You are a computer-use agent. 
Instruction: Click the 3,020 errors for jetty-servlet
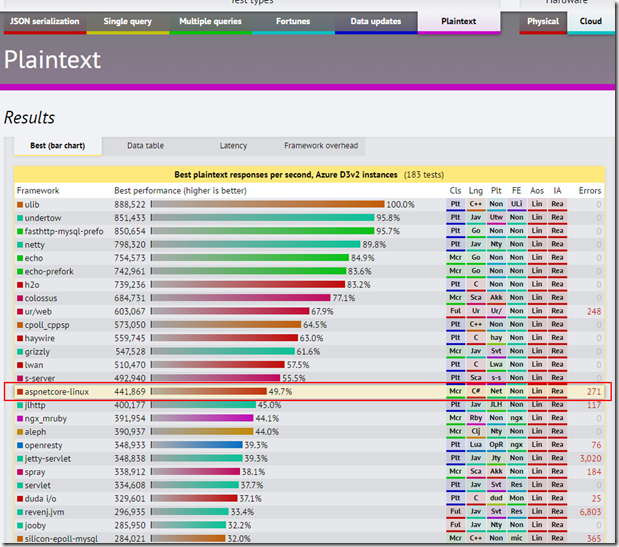click(x=591, y=459)
